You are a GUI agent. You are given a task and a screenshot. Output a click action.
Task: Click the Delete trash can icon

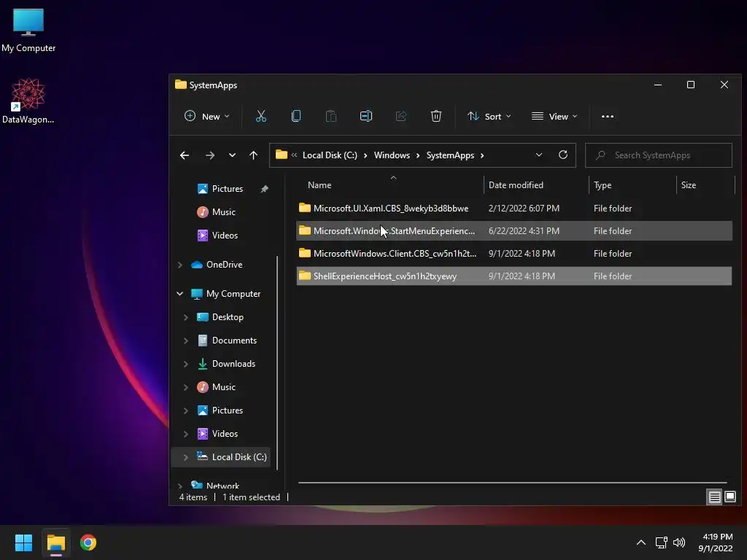pyautogui.click(x=436, y=116)
